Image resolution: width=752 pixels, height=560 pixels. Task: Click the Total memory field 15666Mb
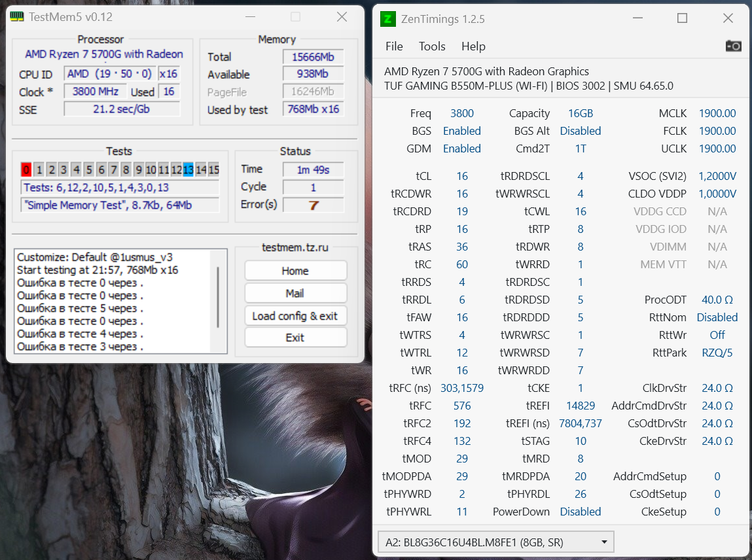[x=313, y=56]
